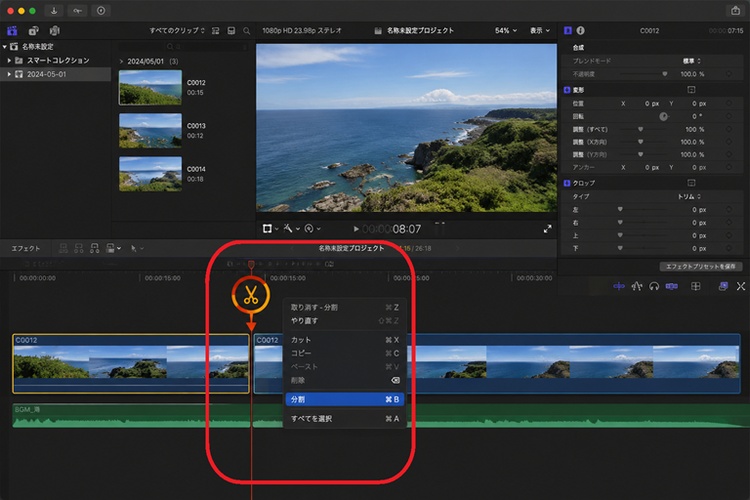Screen dimensions: 750x500
Task: Open the 54% viewer zoom dropdown
Action: (506, 31)
